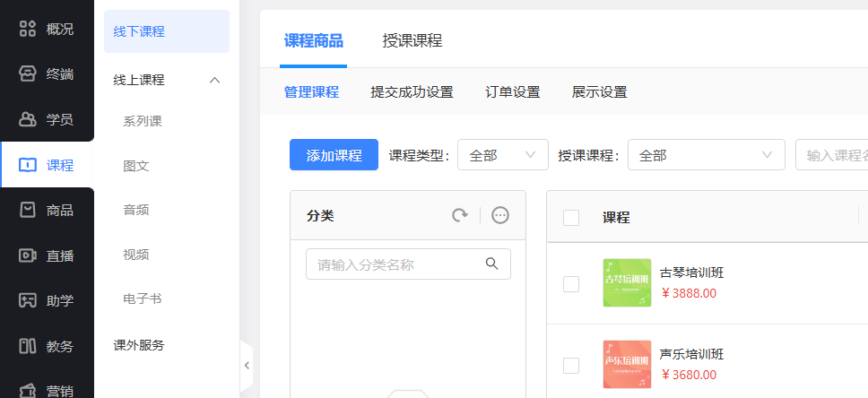Image resolution: width=868 pixels, height=398 pixels.
Task: Click the 古琴培训班 course title
Action: tap(692, 273)
